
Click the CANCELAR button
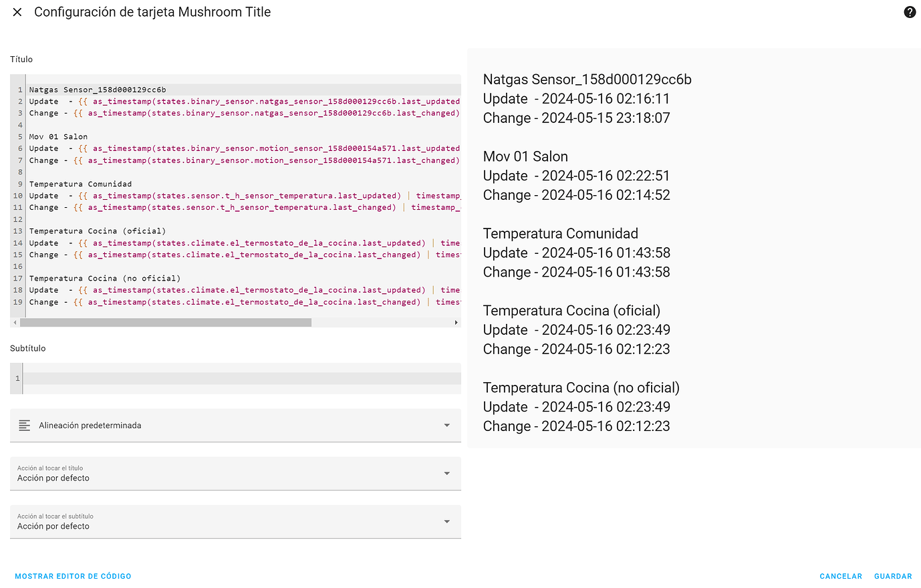(x=840, y=575)
